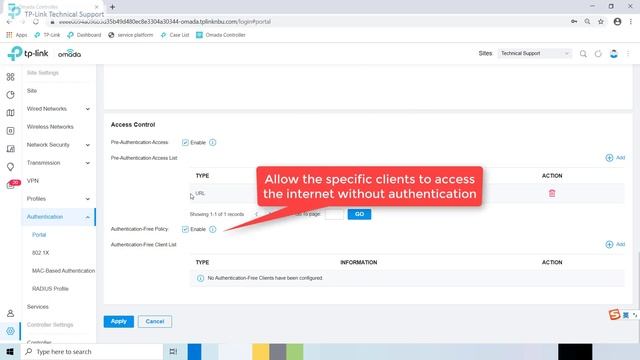
Task: Open the Statistics pie chart icon
Action: point(11,95)
